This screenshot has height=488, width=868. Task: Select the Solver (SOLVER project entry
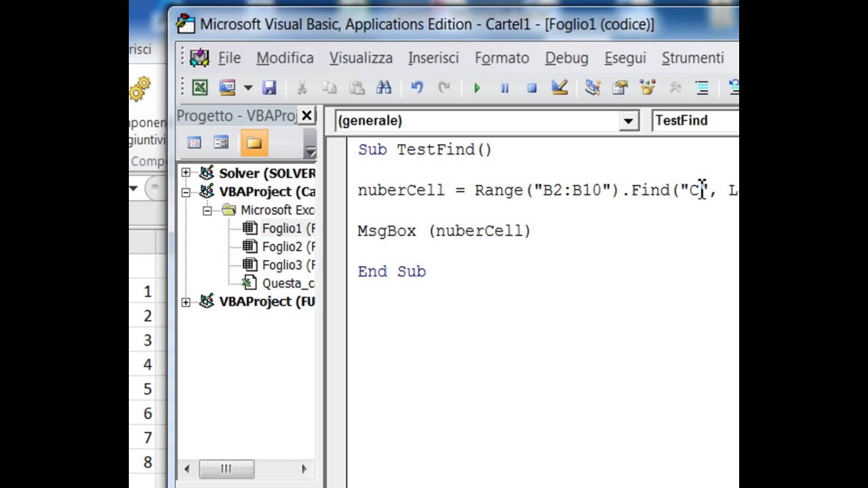(267, 174)
